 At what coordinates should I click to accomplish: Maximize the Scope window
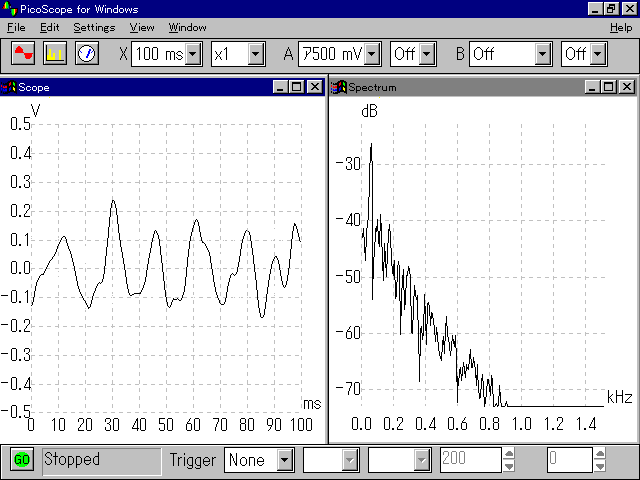pos(296,87)
